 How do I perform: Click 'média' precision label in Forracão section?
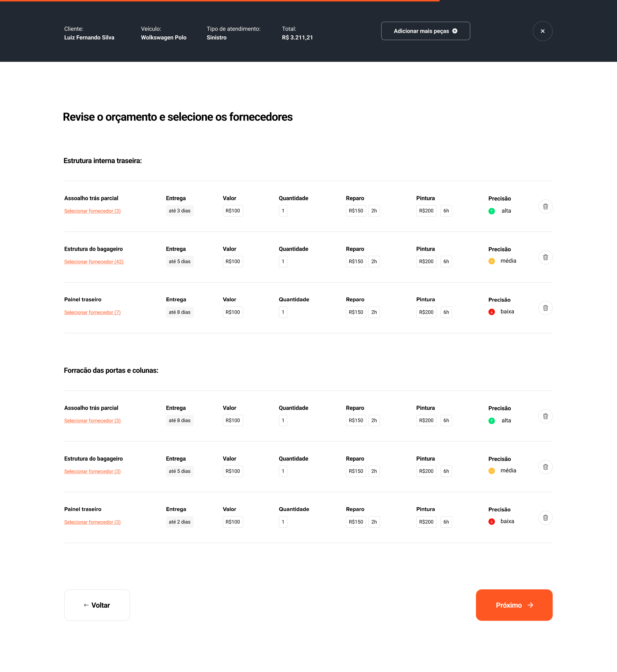(508, 471)
